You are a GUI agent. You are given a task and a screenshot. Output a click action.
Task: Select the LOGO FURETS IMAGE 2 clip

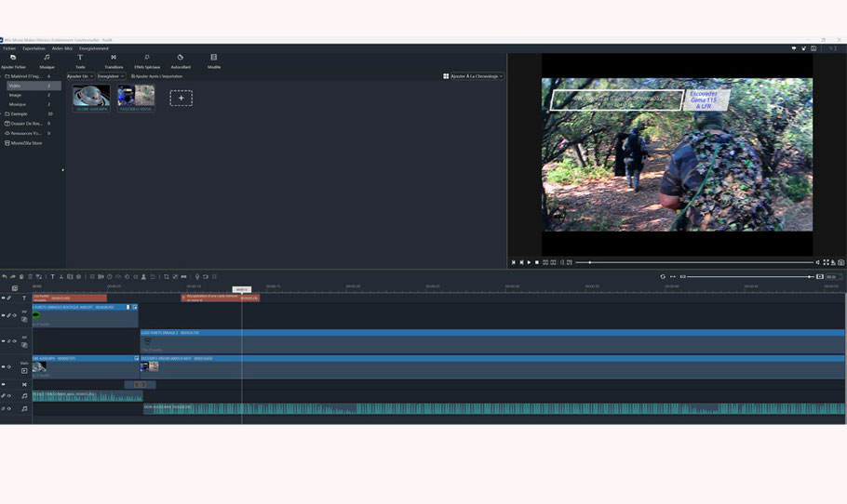(x=492, y=341)
